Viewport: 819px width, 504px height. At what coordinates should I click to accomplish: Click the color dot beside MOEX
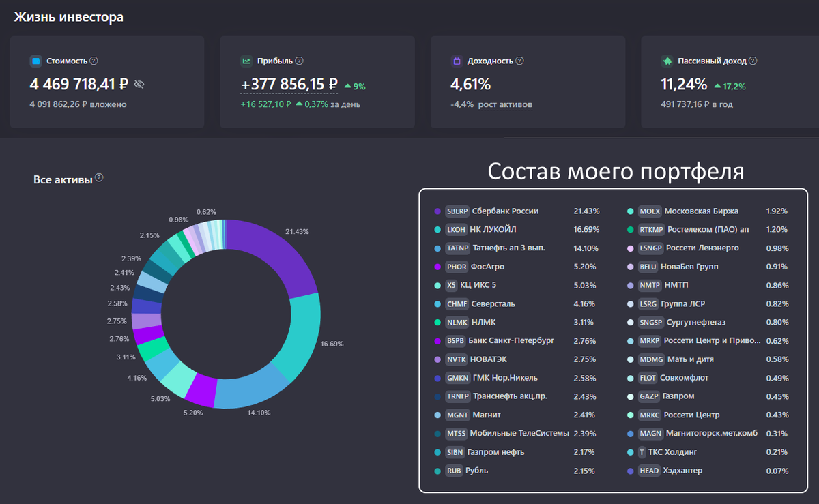(631, 211)
